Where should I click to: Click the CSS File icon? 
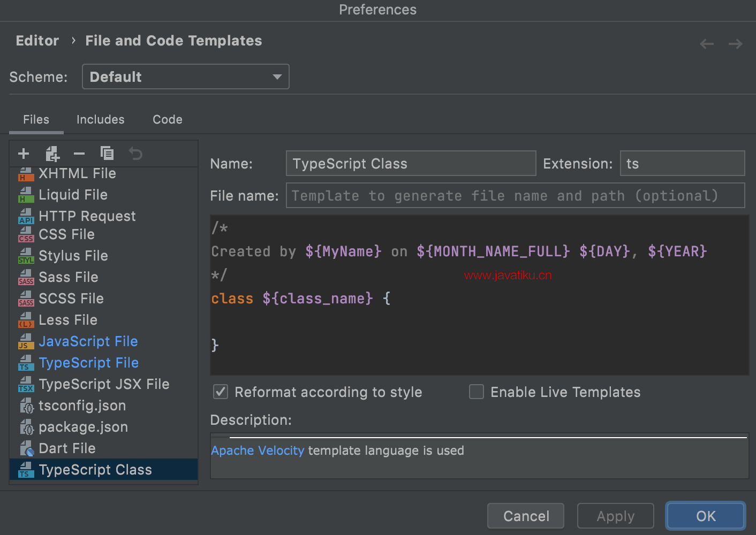click(26, 235)
